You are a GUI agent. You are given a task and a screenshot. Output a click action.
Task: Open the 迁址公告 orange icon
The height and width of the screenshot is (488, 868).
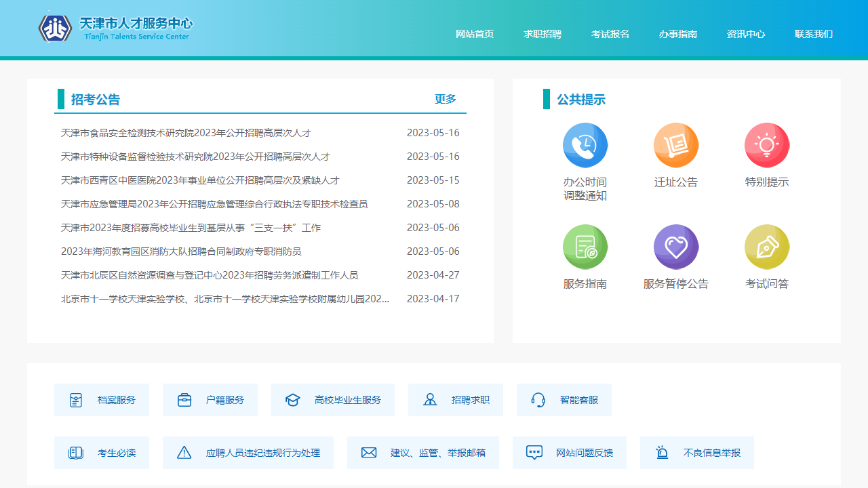[x=676, y=145]
